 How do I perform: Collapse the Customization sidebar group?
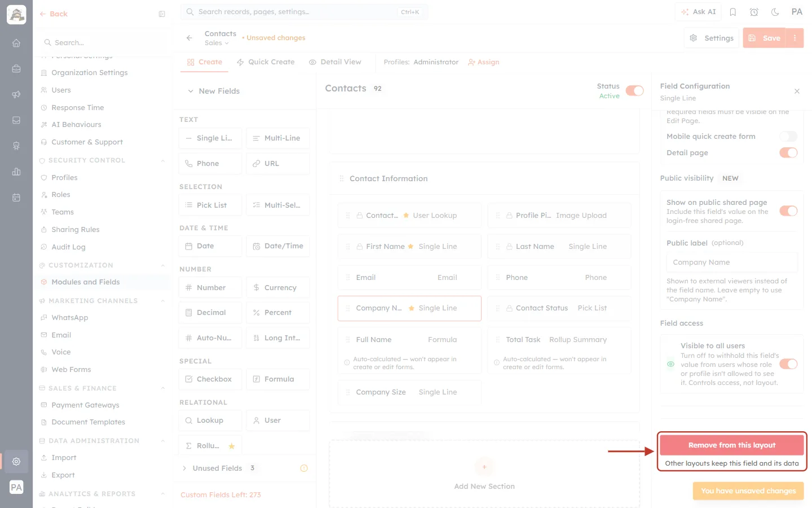163,265
